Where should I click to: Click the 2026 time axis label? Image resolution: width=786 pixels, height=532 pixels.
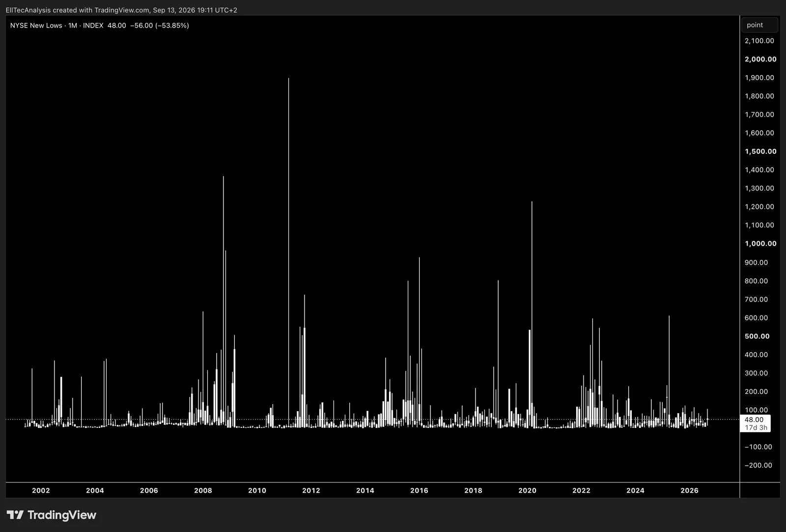(x=689, y=490)
